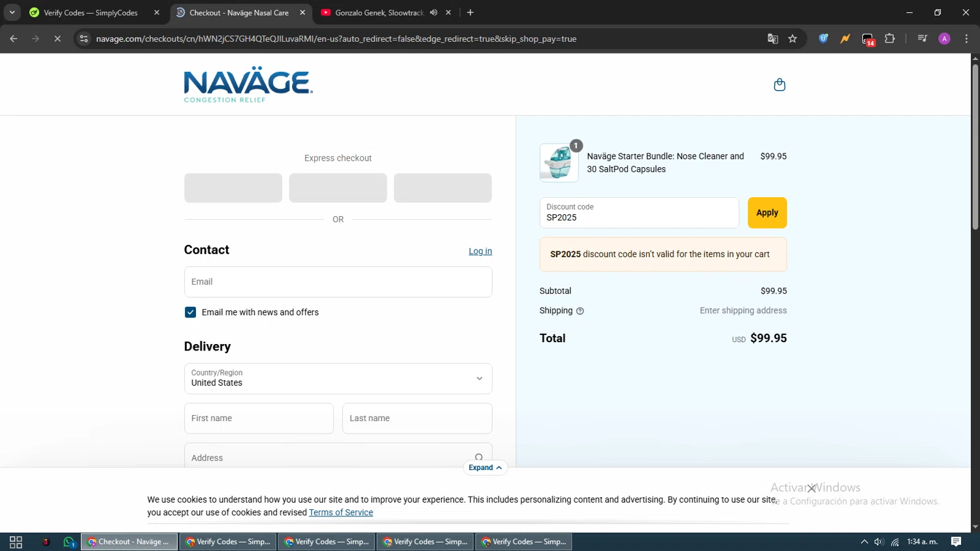Click the Subtotal label

tap(555, 291)
